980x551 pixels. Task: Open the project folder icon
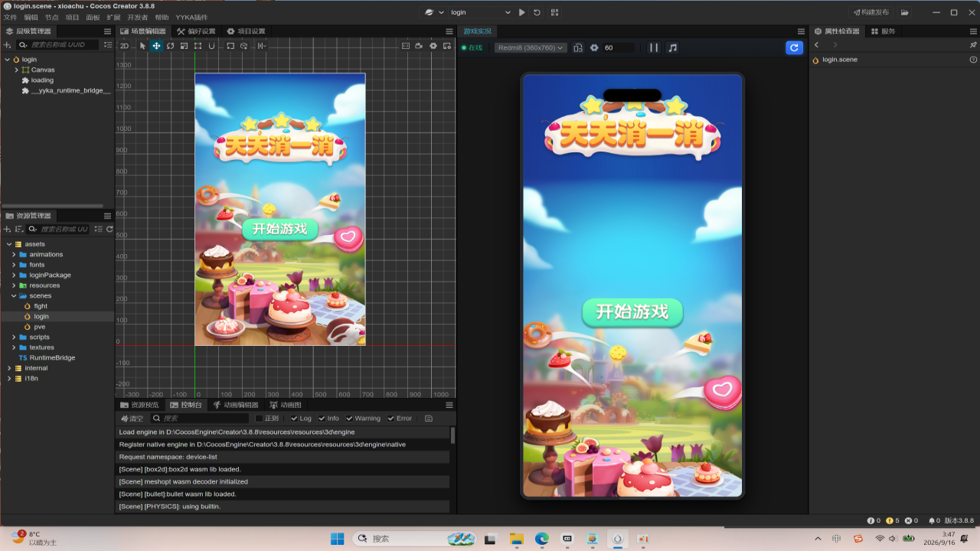904,12
